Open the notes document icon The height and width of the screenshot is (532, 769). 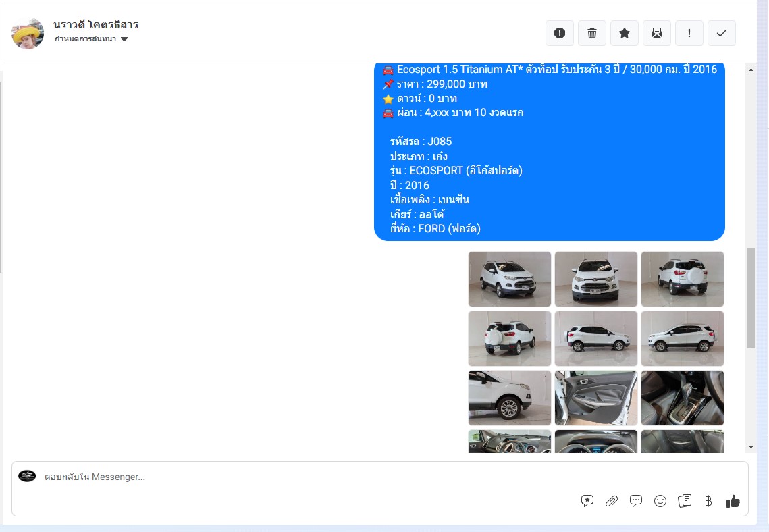[x=685, y=501]
